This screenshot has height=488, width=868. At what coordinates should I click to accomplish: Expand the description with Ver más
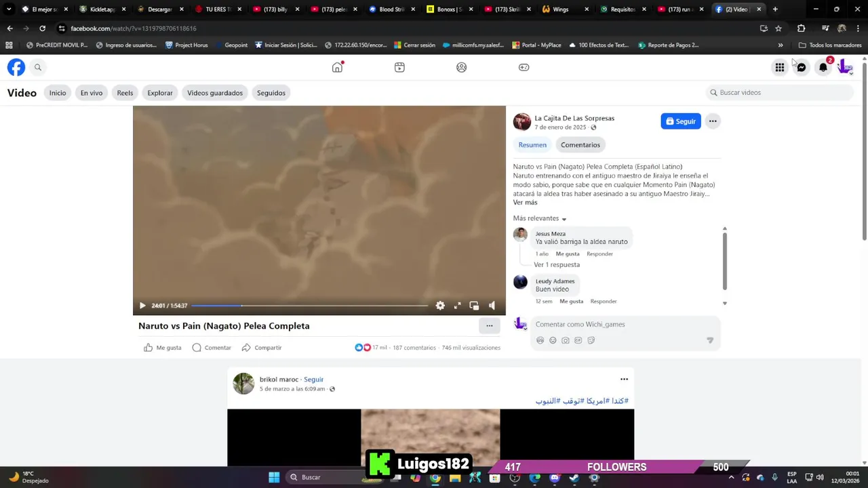tap(525, 203)
